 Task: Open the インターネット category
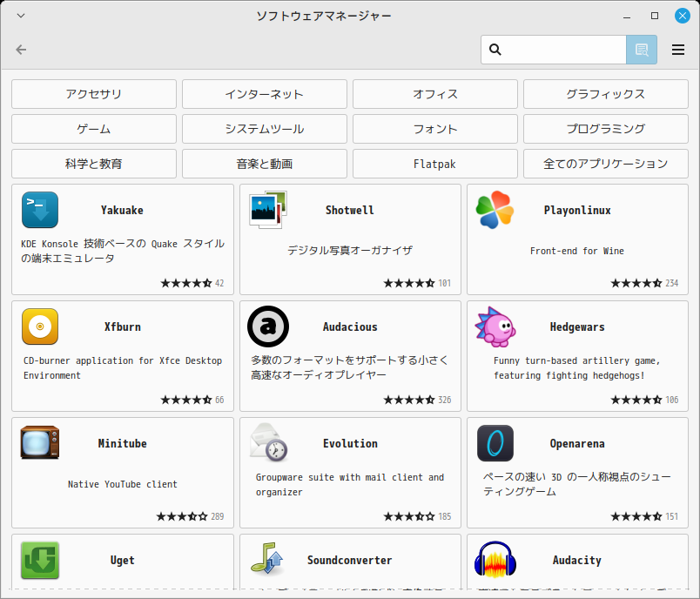click(x=265, y=94)
